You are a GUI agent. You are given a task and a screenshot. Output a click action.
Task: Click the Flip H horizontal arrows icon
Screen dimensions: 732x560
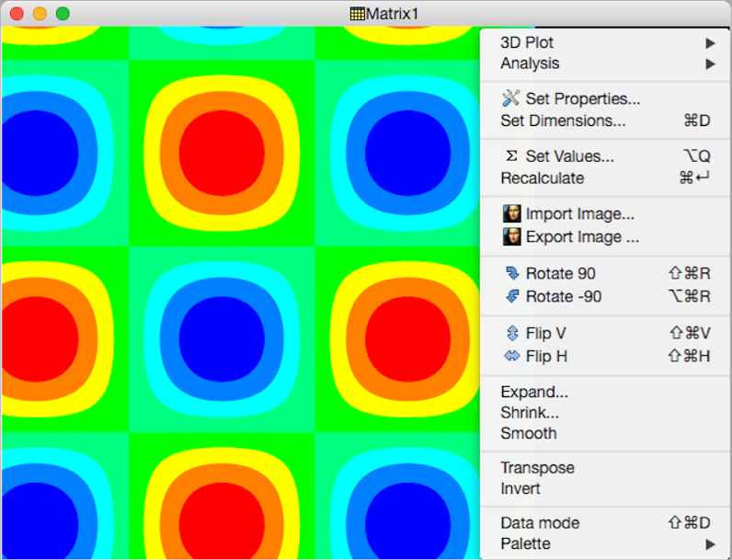[x=512, y=356]
